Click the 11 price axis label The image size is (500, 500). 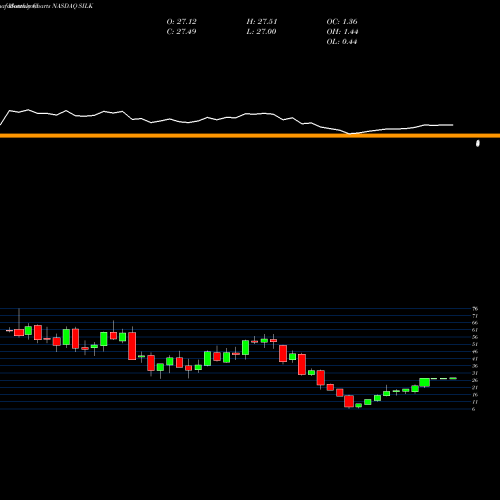pyautogui.click(x=475, y=402)
